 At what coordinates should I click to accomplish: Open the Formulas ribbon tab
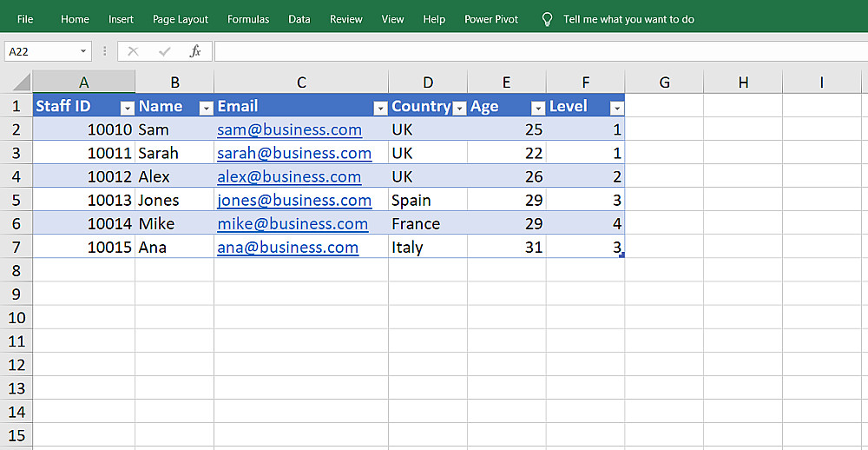(248, 19)
